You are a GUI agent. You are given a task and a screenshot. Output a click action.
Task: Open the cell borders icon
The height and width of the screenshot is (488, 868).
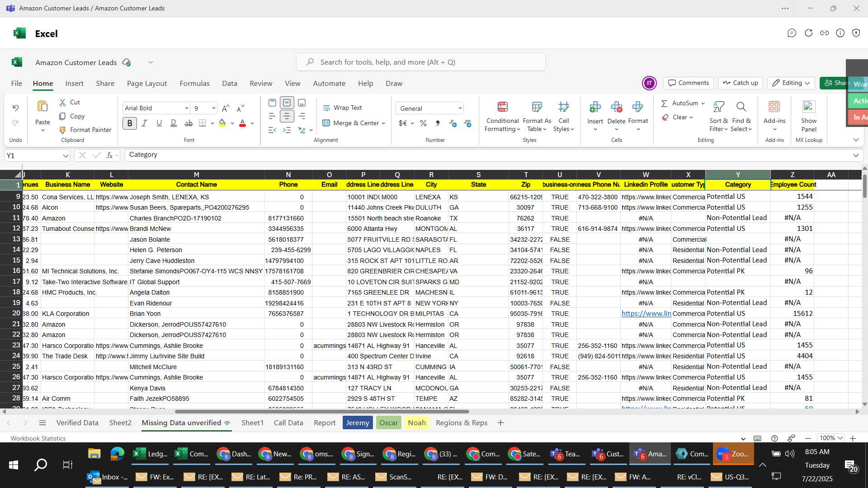[x=203, y=123]
